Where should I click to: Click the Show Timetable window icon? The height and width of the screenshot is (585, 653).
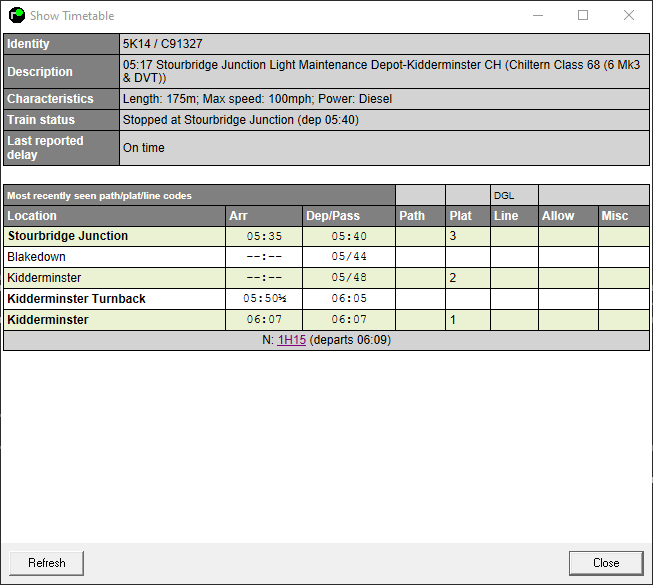16,15
